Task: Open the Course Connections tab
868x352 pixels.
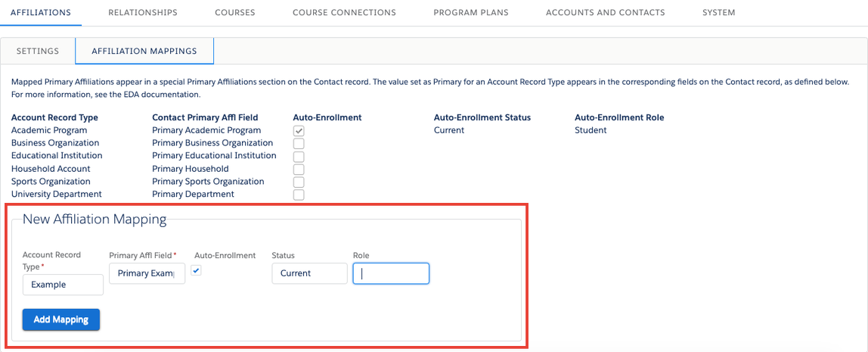Action: click(x=344, y=13)
